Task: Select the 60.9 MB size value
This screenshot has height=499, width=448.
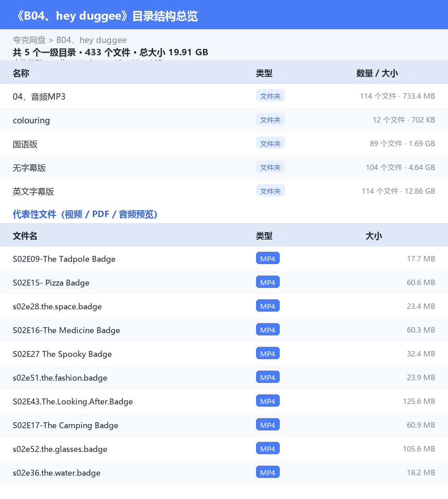Action: 421,425
